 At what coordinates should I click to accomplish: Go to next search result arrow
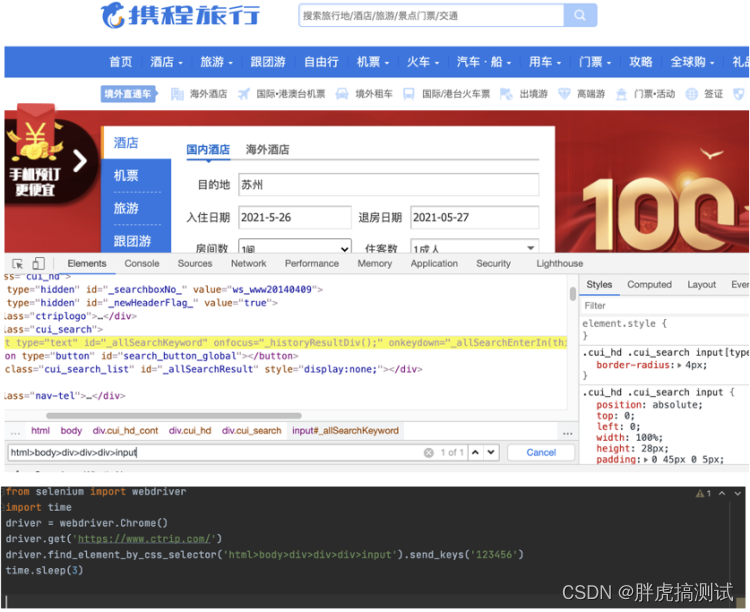[491, 452]
